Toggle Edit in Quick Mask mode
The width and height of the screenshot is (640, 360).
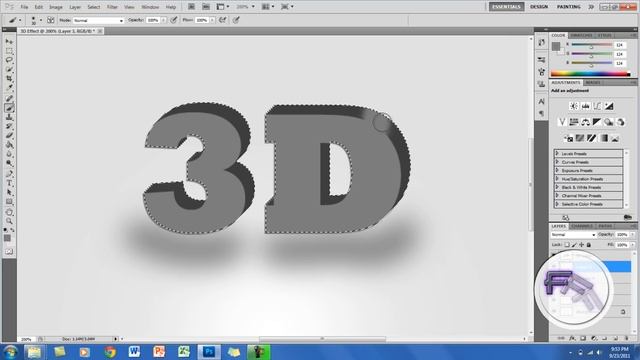9,251
